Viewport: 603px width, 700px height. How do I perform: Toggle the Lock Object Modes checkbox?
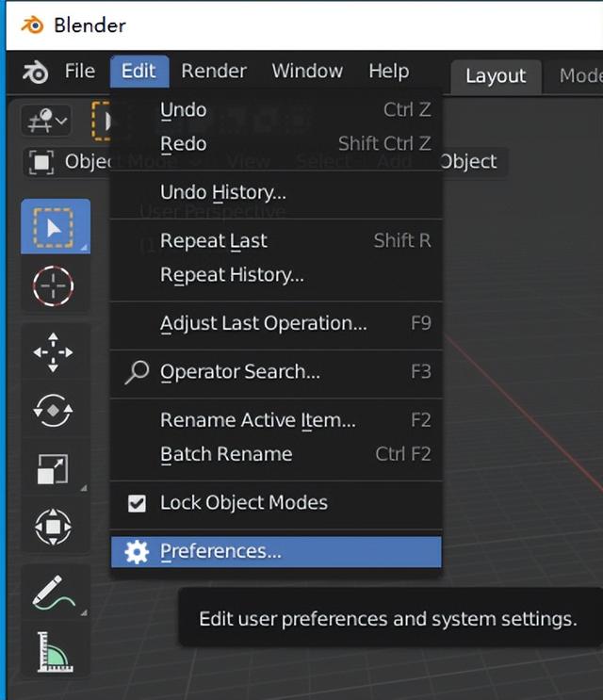click(x=138, y=503)
